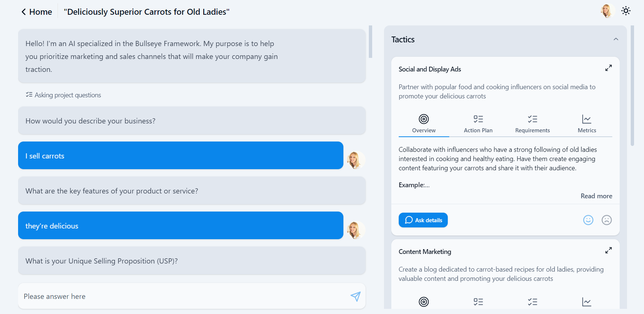Click the send message paper-plane icon
This screenshot has height=314, width=644.
pos(356,296)
